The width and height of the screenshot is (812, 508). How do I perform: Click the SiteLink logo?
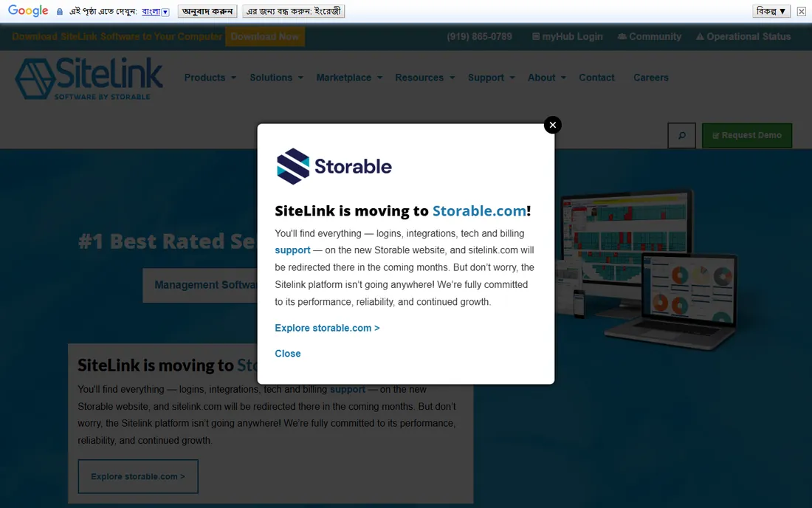click(x=89, y=78)
